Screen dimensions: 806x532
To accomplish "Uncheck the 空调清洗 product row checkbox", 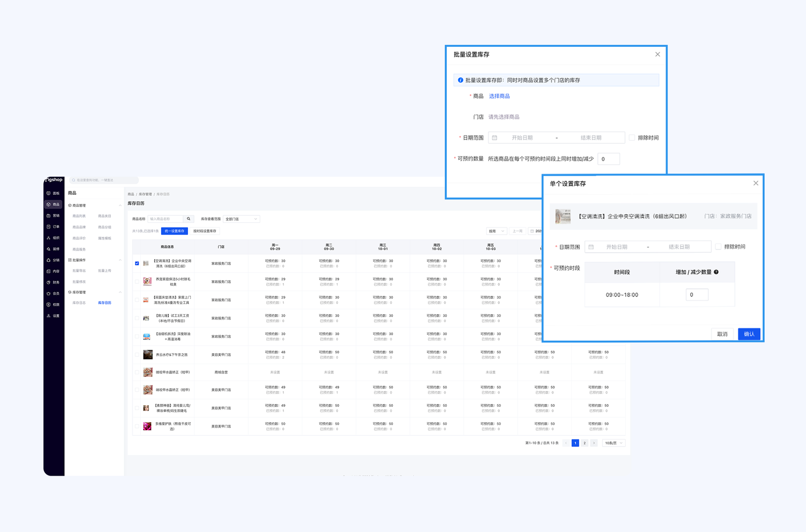I will coord(137,263).
